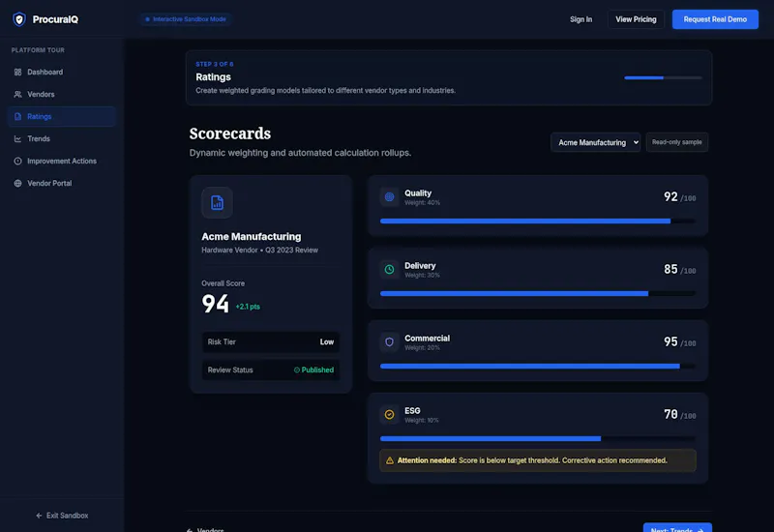Click the Delivery score progress bar
Viewport: 774px width, 532px height.
coord(538,294)
